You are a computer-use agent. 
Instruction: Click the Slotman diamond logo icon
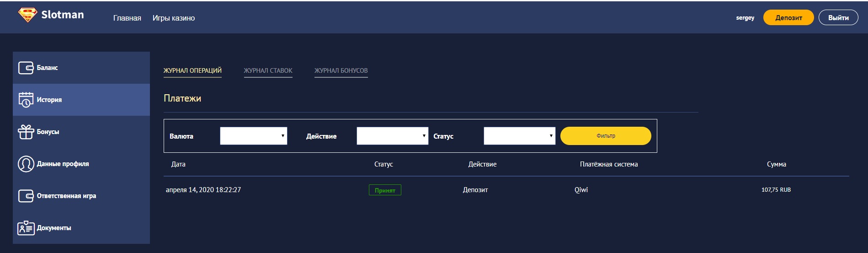point(27,15)
